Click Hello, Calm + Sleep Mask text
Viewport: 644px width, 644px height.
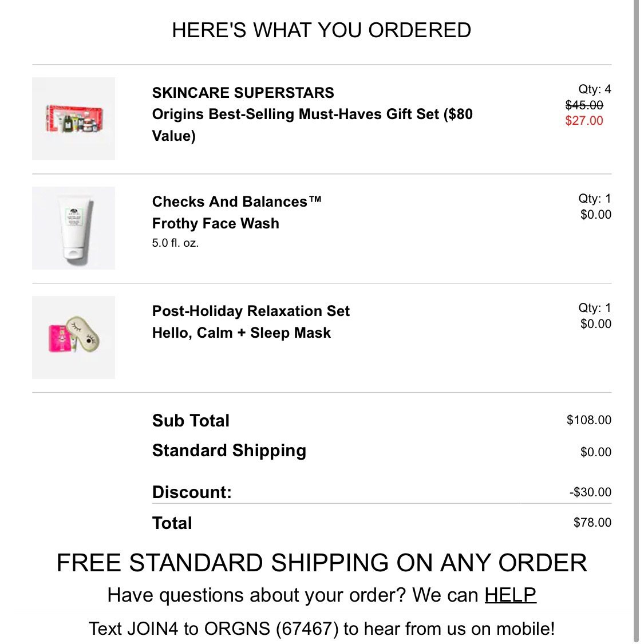tap(242, 333)
